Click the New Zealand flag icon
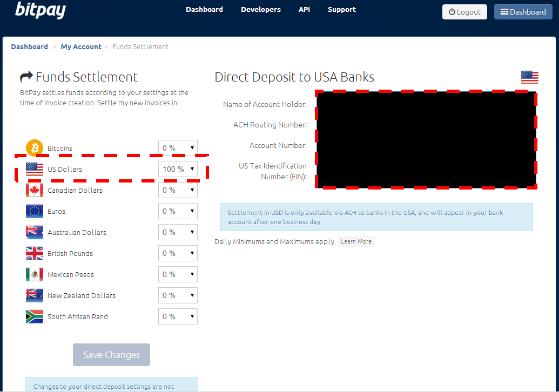 point(35,295)
